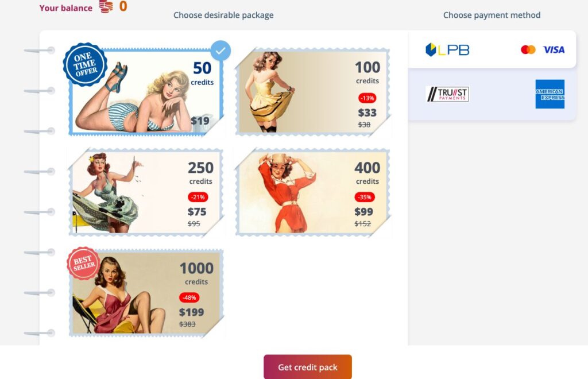Click the Visa logo
The width and height of the screenshot is (588, 379).
click(554, 49)
